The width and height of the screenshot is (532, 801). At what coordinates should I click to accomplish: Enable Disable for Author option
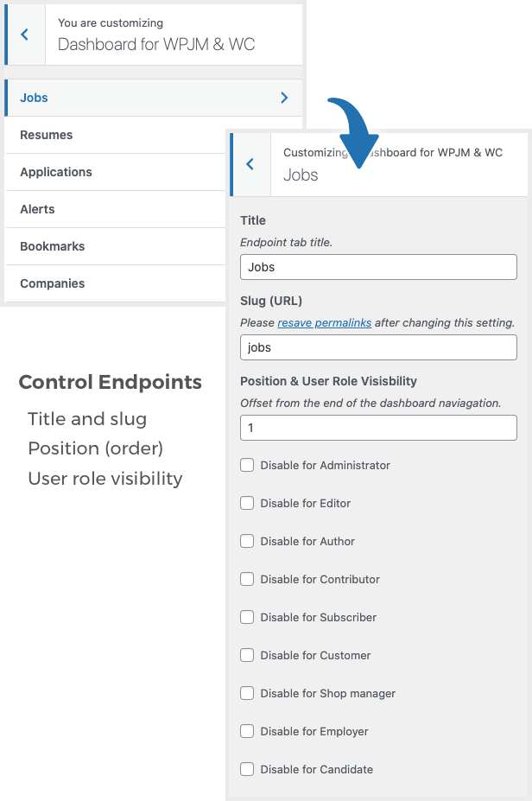[x=247, y=541]
